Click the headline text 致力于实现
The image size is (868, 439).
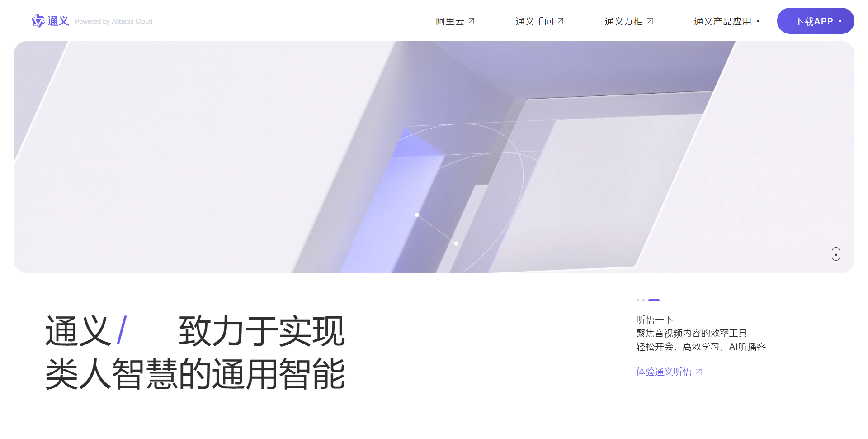(262, 331)
